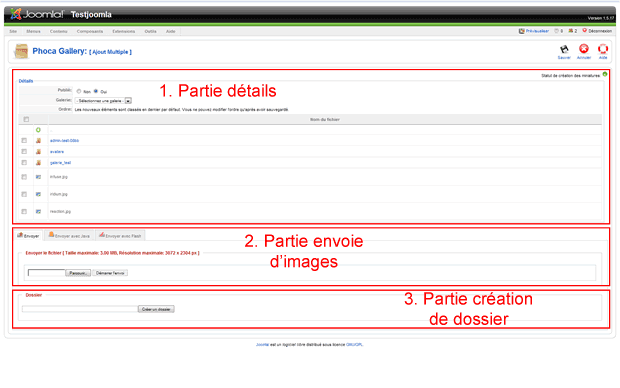Check the box for reaction.jpg
This screenshot has width=620, height=388.
24,212
